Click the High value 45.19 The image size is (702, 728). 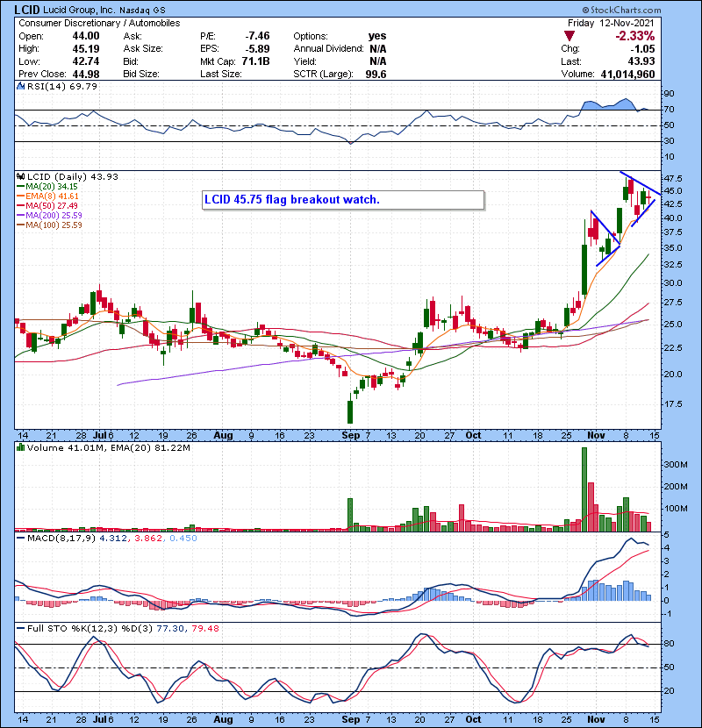coord(86,49)
